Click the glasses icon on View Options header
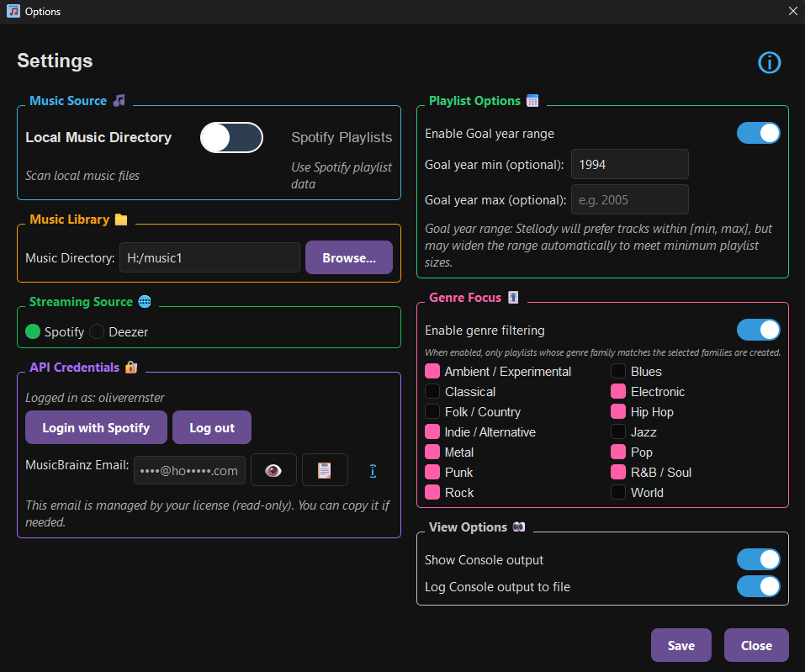 point(520,526)
